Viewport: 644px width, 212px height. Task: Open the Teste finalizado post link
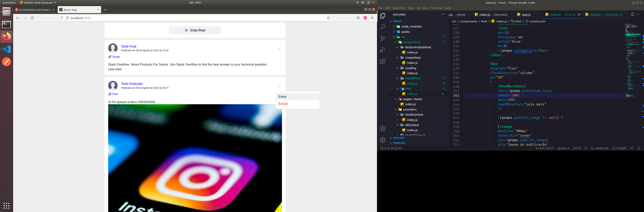(132, 84)
